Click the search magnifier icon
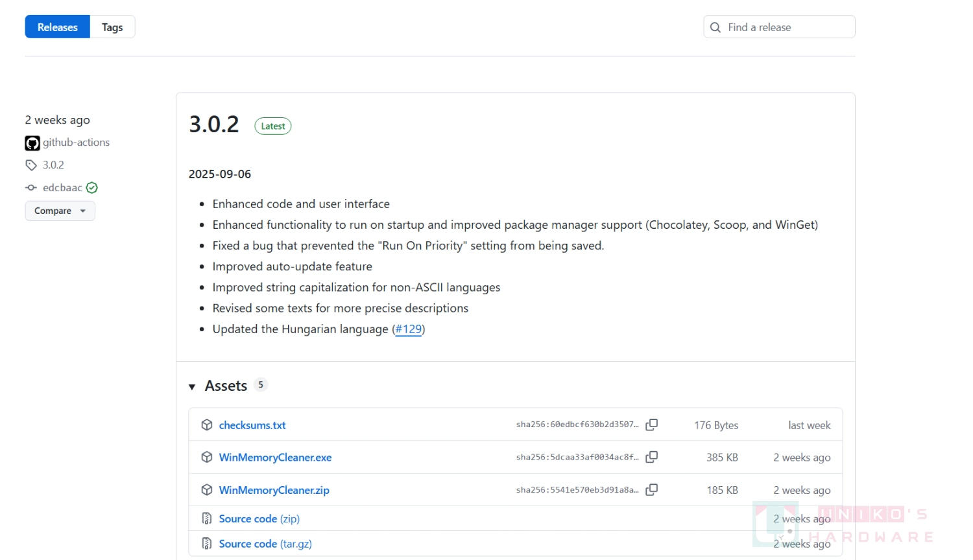The height and width of the screenshot is (560, 973). pos(715,27)
